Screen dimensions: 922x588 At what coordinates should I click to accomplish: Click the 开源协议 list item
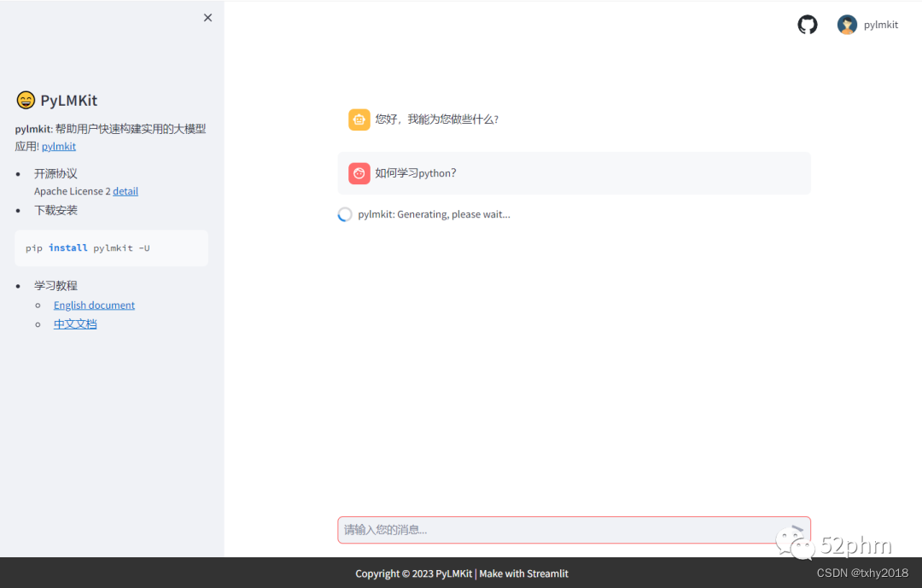(55, 173)
